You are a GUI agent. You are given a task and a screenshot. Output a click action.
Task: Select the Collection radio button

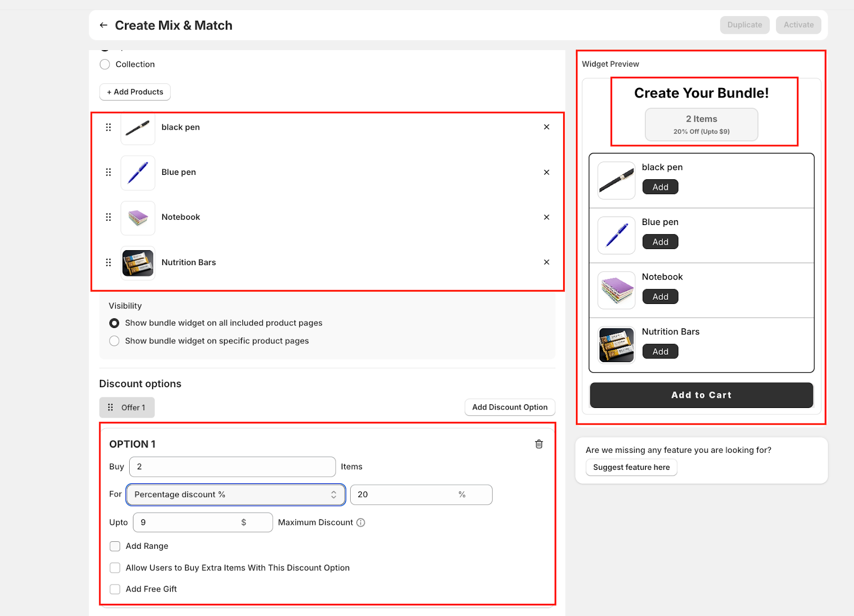[x=105, y=65]
